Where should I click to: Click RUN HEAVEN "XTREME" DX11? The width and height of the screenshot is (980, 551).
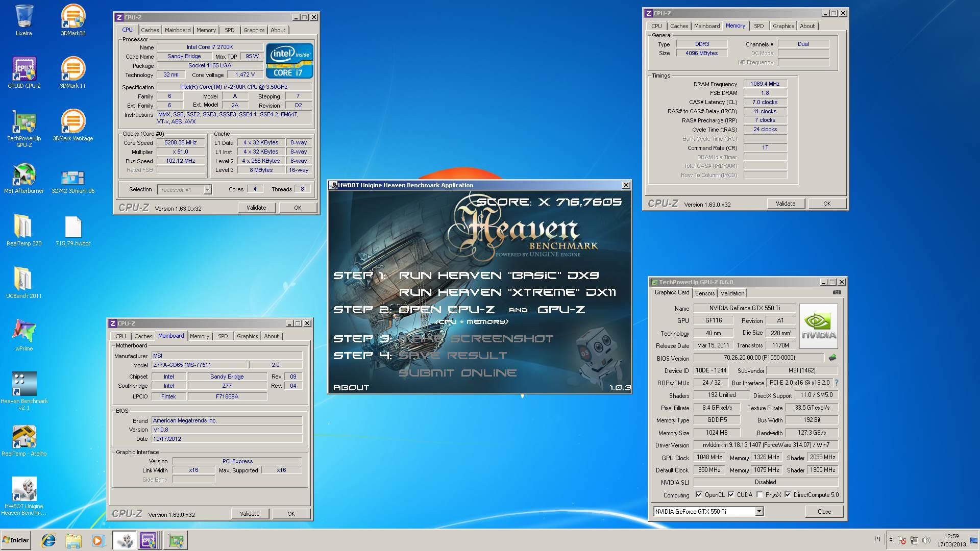[507, 292]
